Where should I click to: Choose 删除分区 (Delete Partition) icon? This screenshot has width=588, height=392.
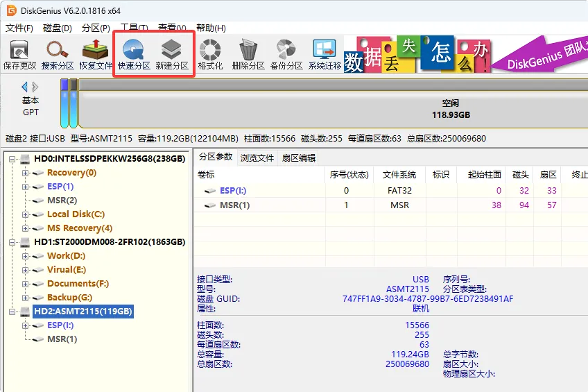pos(248,55)
